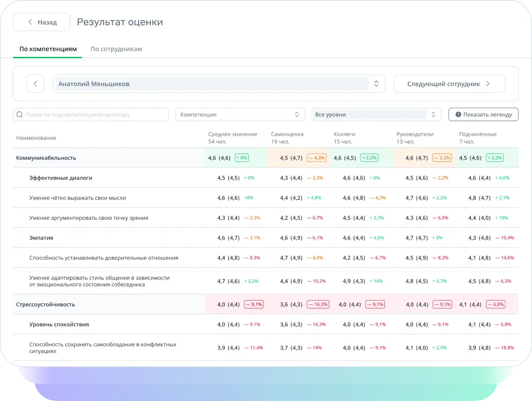Image resolution: width=532 pixels, height=401 pixels.
Task: Click the +0% badge in Коммуникабельность row
Action: (242, 158)
